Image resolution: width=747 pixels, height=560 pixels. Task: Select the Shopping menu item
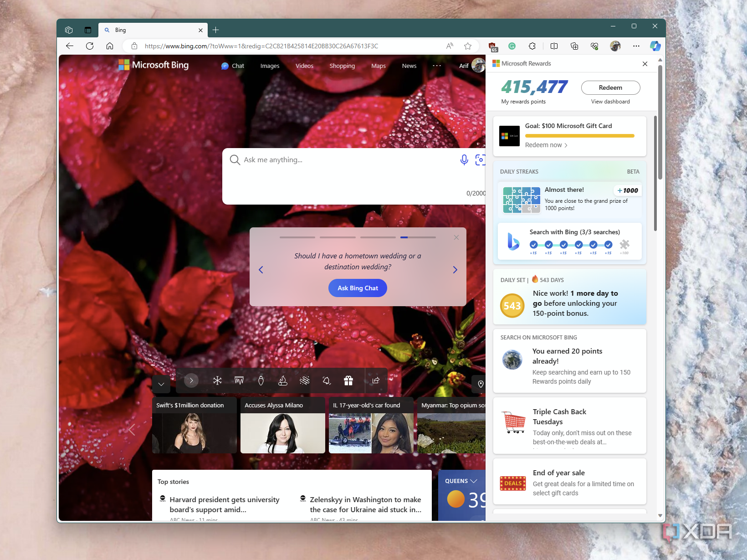tap(342, 66)
